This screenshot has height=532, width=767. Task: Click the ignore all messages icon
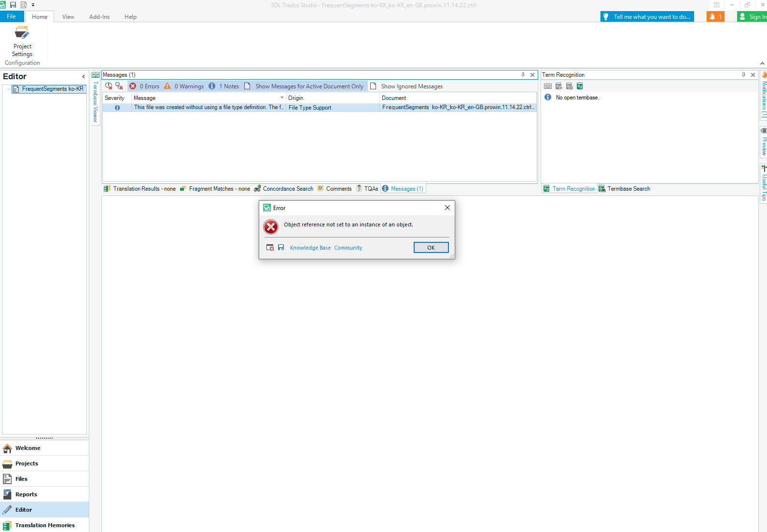point(119,86)
